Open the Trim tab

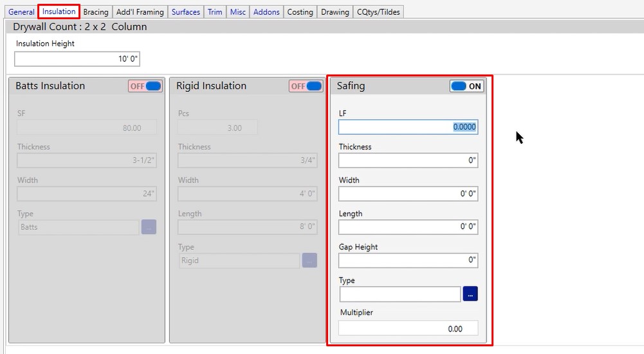tap(215, 12)
